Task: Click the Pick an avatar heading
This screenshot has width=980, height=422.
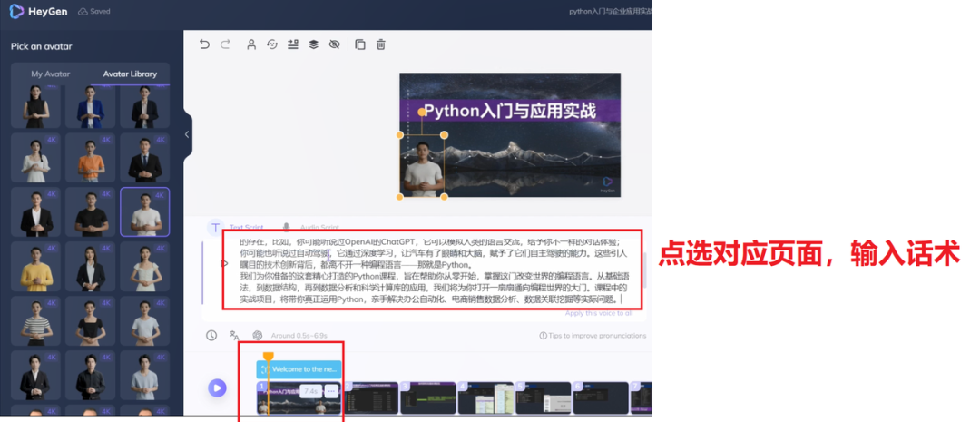Action: [x=41, y=46]
